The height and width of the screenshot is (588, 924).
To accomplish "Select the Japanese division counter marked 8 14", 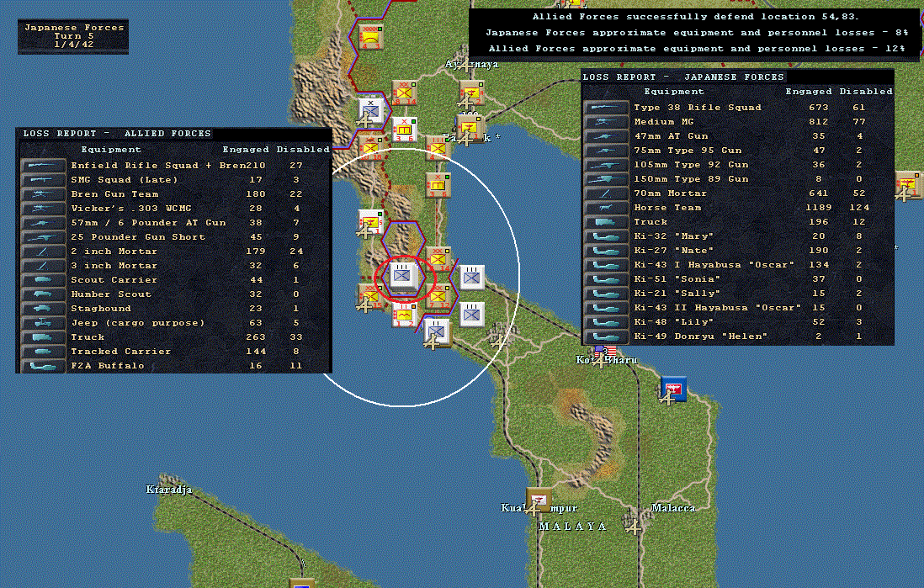I will pyautogui.click(x=404, y=93).
